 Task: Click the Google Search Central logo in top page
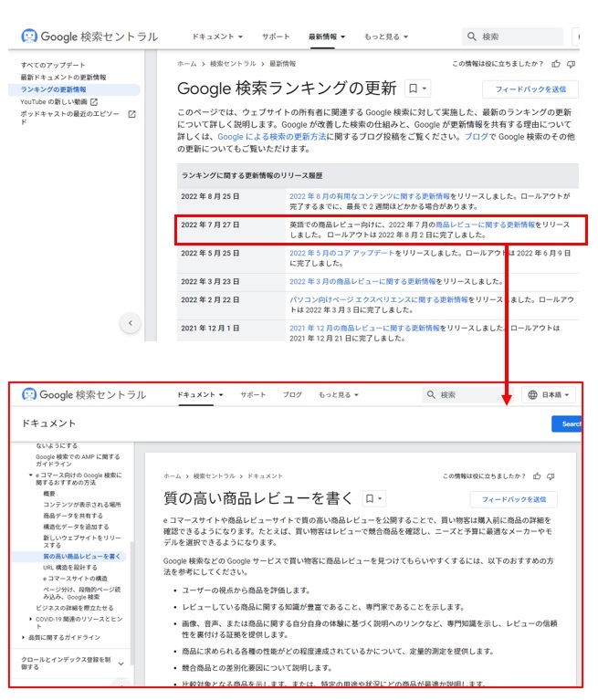tap(89, 37)
